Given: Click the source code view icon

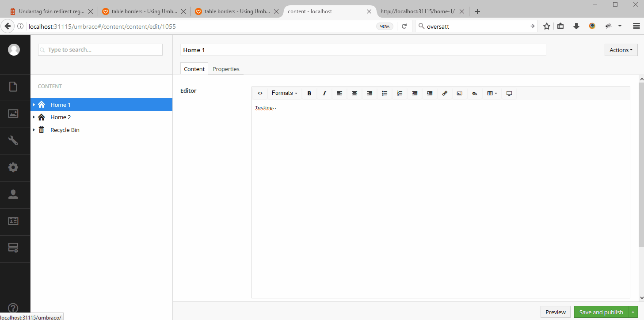Looking at the screenshot, I should coord(260,94).
